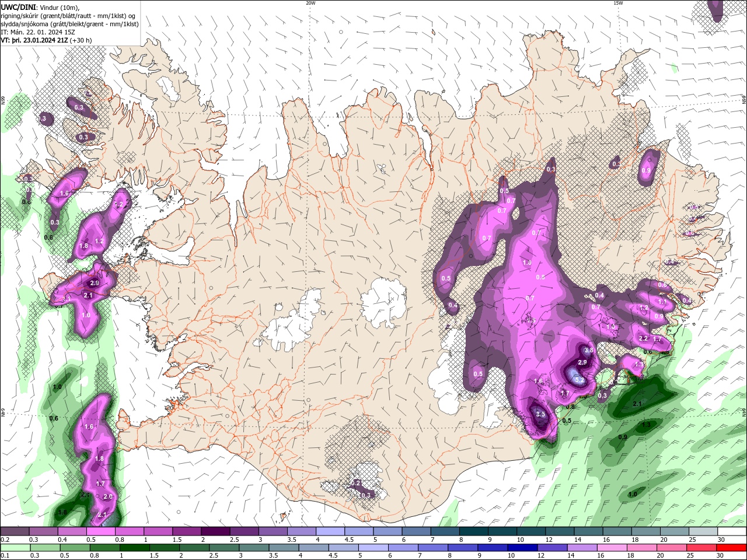
Task: Click the '0.1' label in the bottom legend
Action: pos(5,555)
